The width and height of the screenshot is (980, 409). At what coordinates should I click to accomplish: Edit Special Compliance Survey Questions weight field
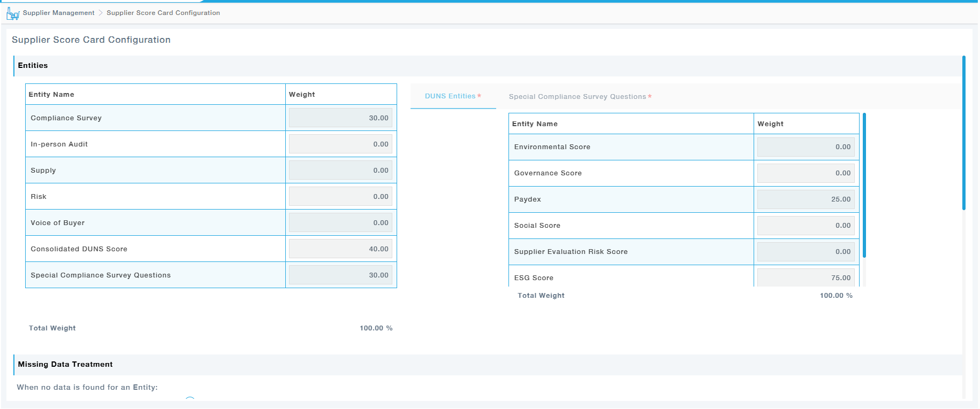340,275
